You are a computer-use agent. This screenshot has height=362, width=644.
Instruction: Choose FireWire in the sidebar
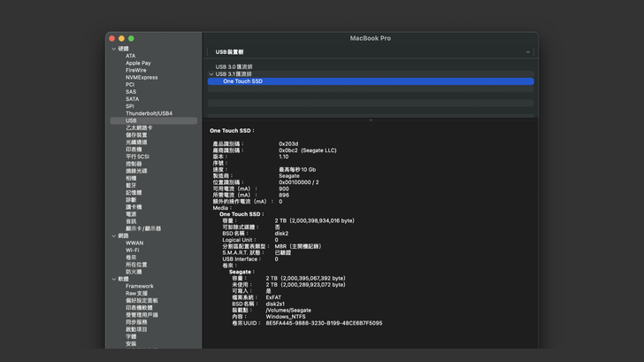136,70
